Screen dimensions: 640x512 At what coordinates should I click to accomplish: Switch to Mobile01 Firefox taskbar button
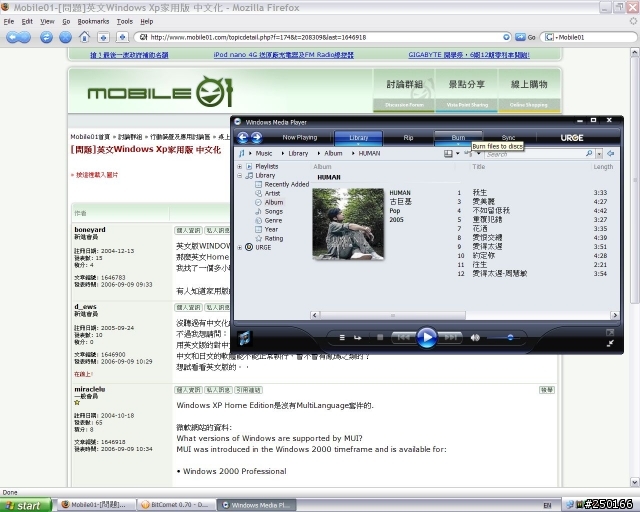point(96,505)
